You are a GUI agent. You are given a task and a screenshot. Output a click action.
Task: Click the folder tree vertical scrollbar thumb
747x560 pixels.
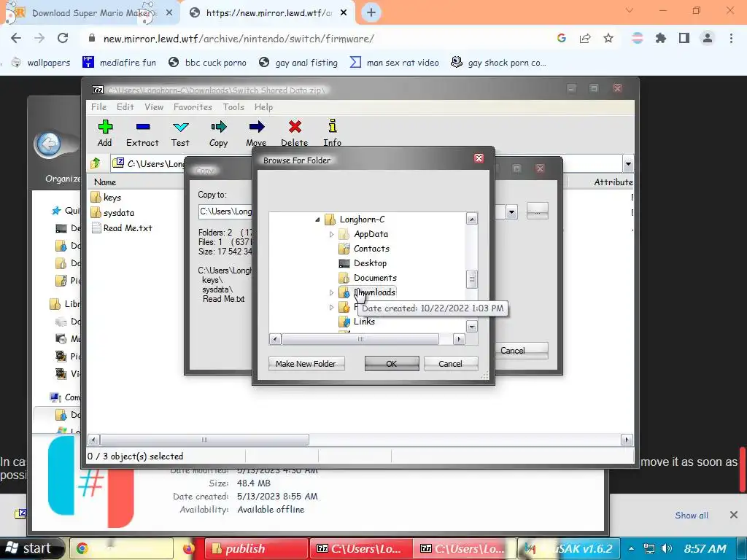tap(472, 279)
